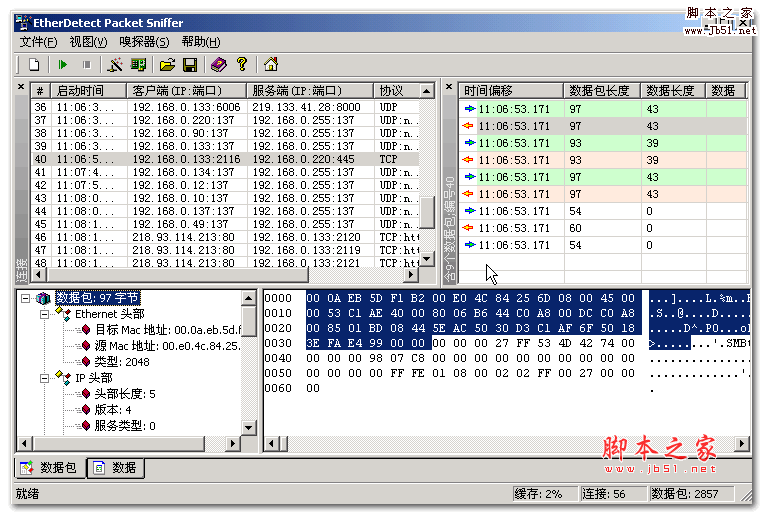Click the home page house icon

[270, 65]
